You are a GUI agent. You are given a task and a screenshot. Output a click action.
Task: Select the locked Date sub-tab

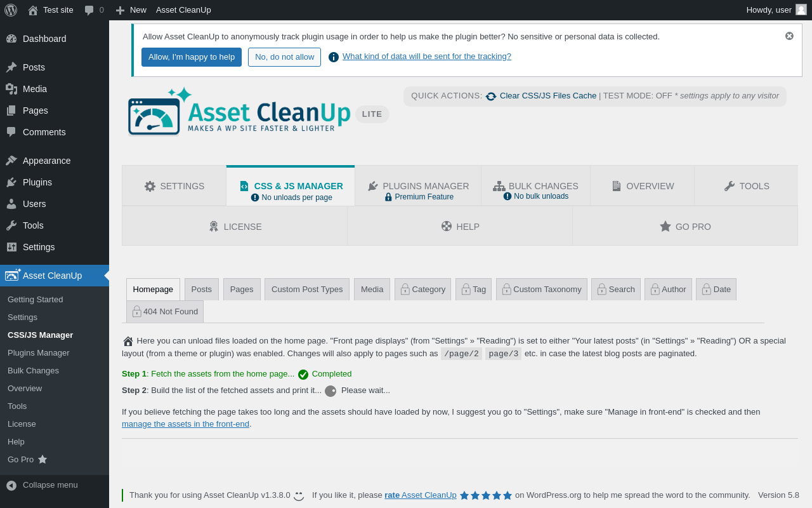[x=716, y=290]
